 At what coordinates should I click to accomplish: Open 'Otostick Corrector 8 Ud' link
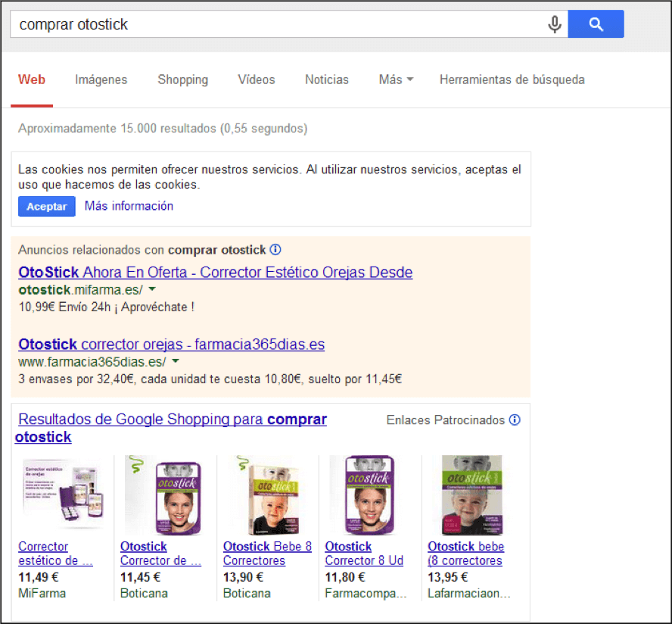[364, 554]
